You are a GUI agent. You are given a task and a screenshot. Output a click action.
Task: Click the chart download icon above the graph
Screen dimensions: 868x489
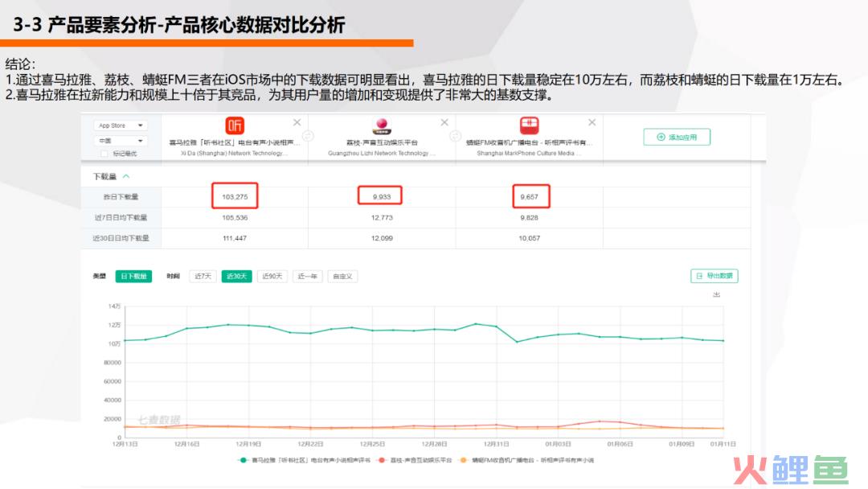coord(716,294)
